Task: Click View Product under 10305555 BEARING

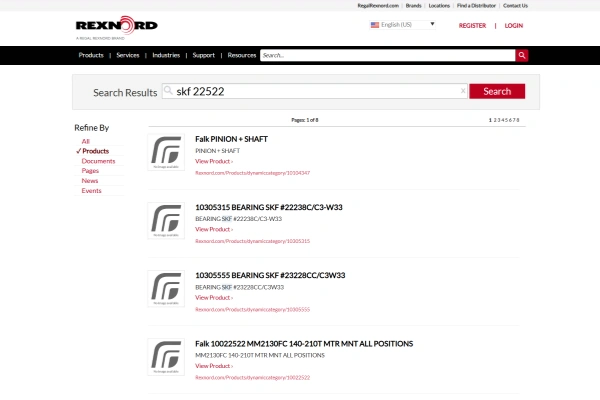Action: (214, 297)
